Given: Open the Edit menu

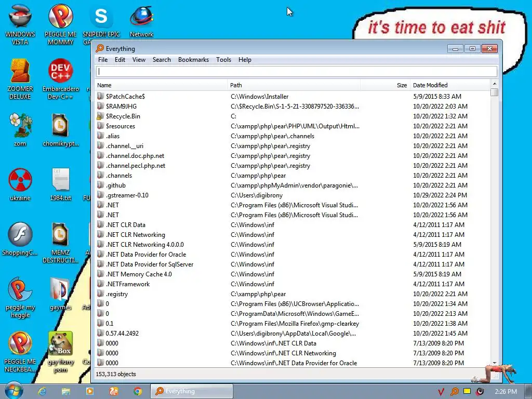Looking at the screenshot, I should (x=120, y=60).
